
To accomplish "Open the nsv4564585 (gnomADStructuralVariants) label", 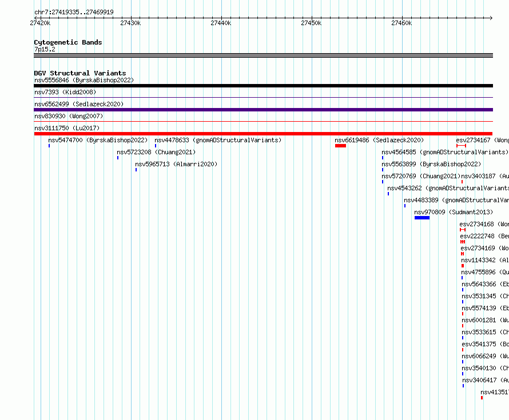I will click(445, 152).
